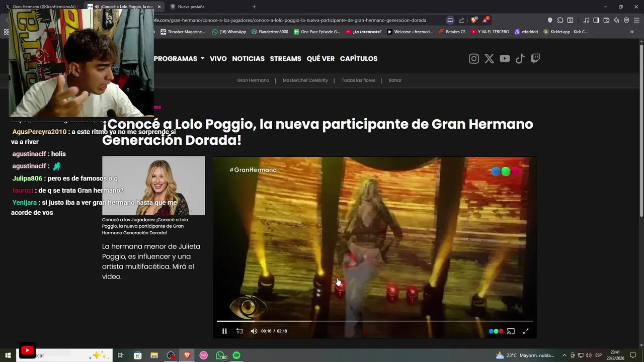Open WhatsApp from the taskbar

point(220,355)
